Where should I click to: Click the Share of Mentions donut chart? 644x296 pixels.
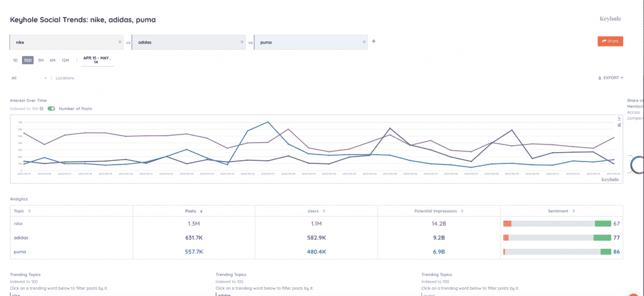[638, 165]
